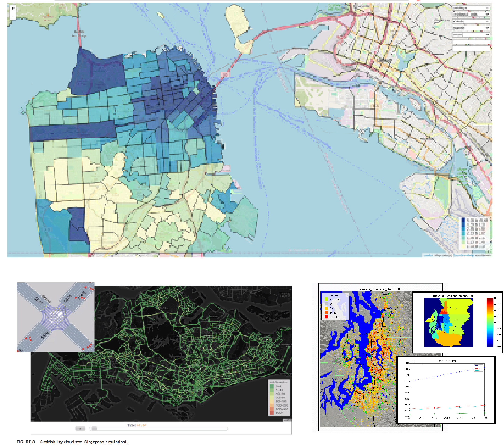Click the darkest blue swatch in the San Francisco legend
This screenshot has height=446, width=504.
tap(463, 220)
